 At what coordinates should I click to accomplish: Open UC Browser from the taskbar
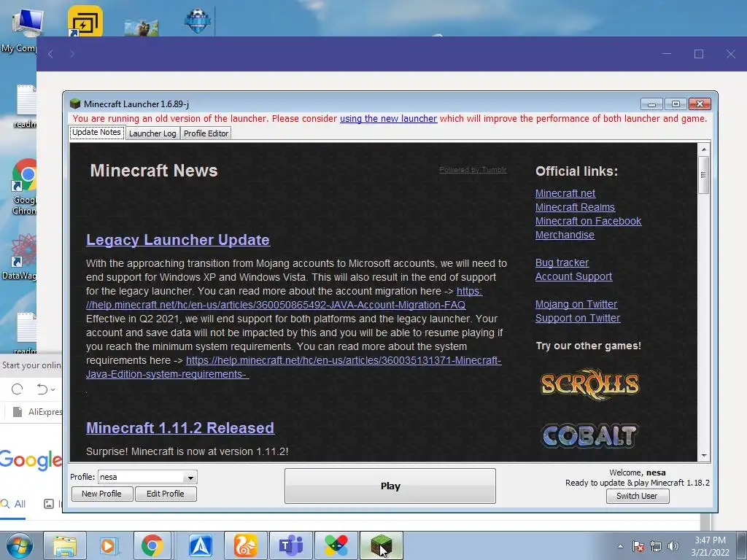tap(245, 545)
